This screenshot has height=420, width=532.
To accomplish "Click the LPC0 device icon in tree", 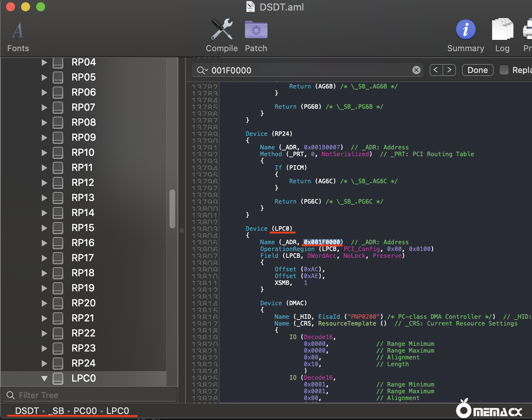I will [x=58, y=378].
